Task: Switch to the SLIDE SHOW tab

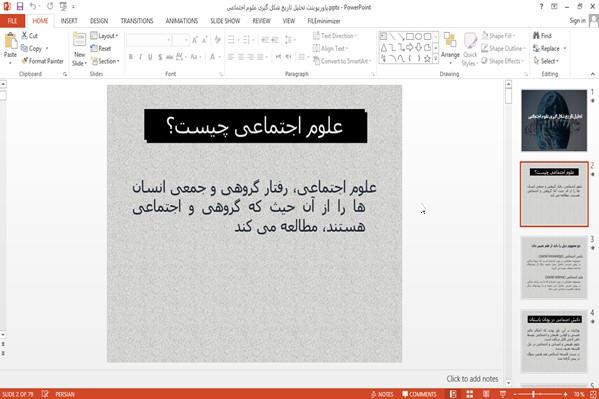Action: coord(225,21)
